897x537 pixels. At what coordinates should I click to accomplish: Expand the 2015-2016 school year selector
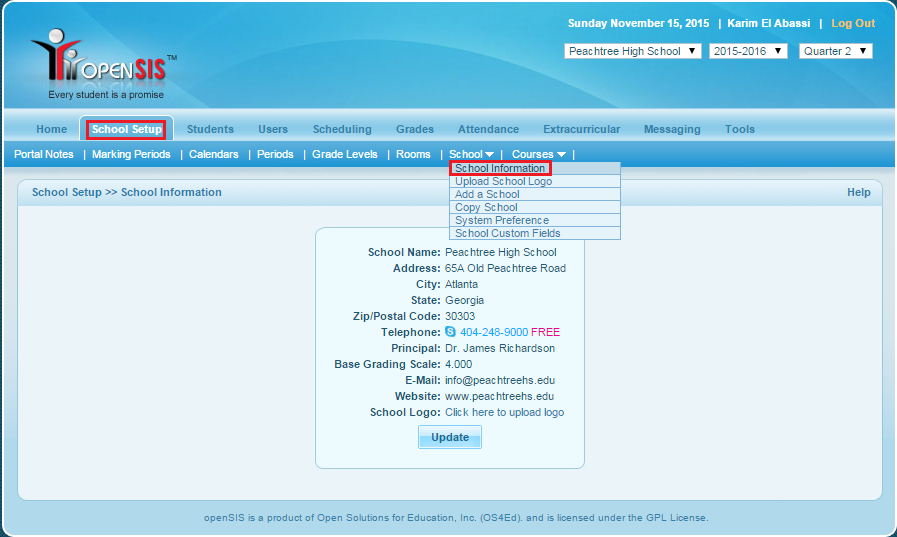(x=748, y=51)
